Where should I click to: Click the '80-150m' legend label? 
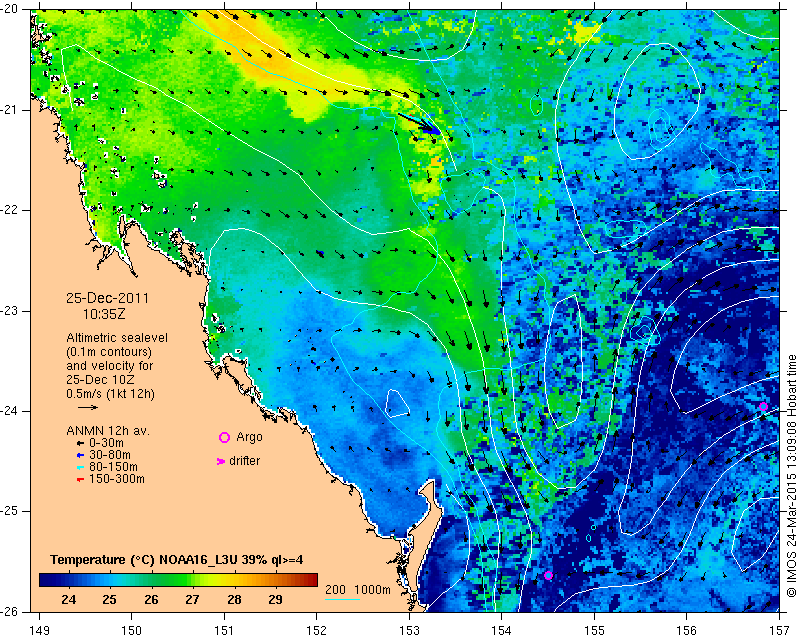pos(113,467)
